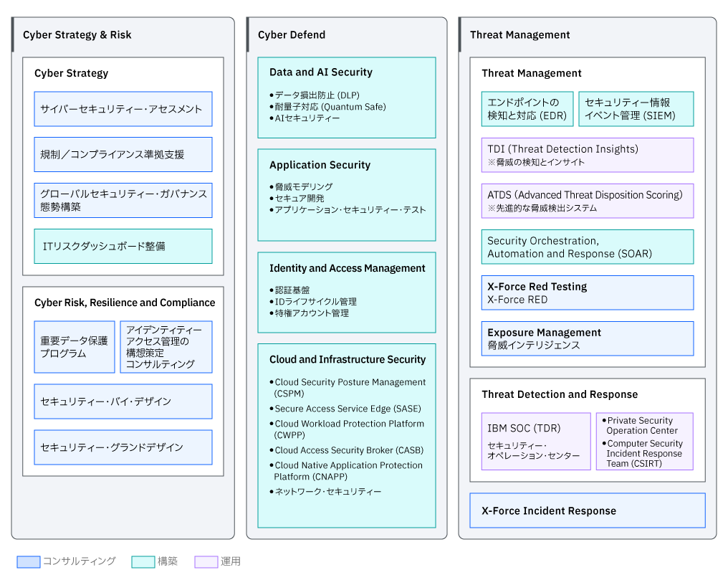Open グローバルセキュリティー・ガバナンス態勢構築 box

coord(123,200)
